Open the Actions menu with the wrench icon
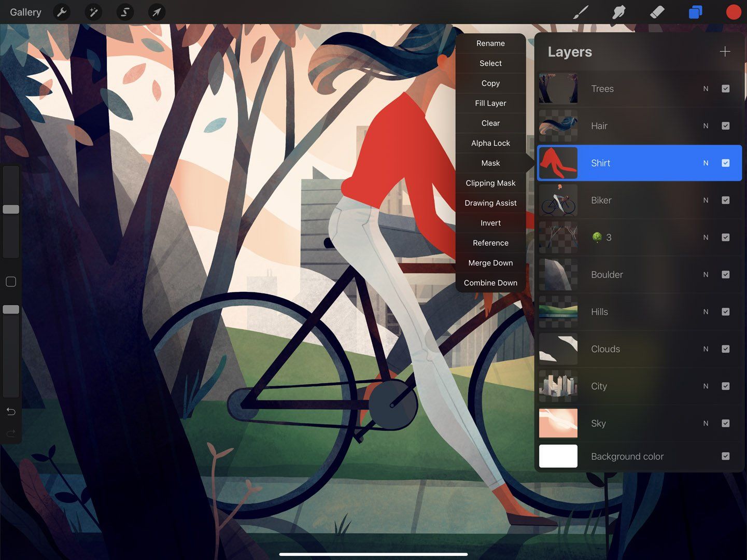The width and height of the screenshot is (747, 560). click(62, 12)
